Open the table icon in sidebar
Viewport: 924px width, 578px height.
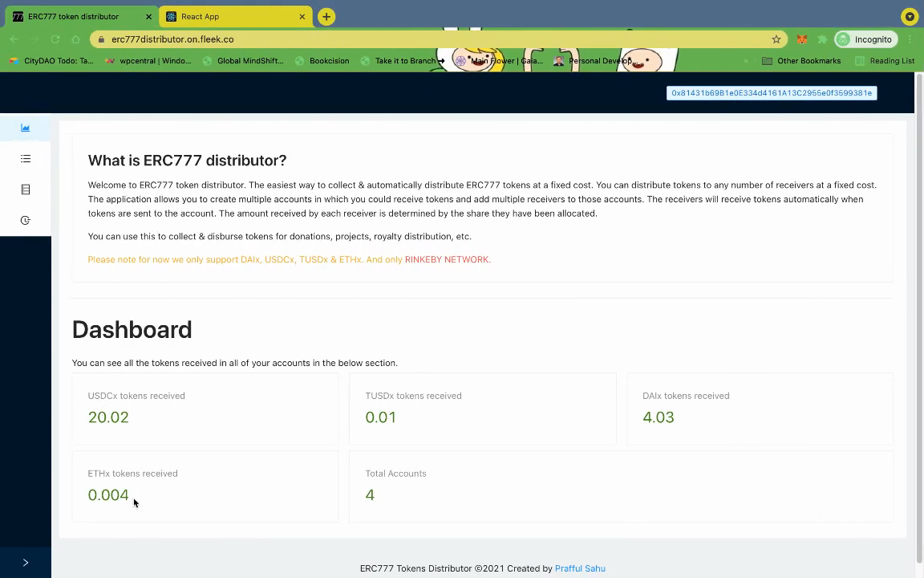26,189
